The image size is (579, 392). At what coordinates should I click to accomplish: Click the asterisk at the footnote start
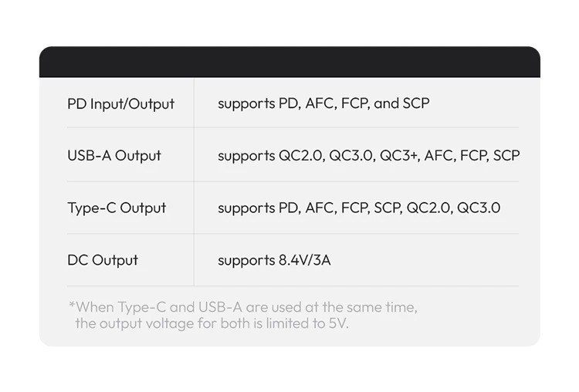pos(72,306)
